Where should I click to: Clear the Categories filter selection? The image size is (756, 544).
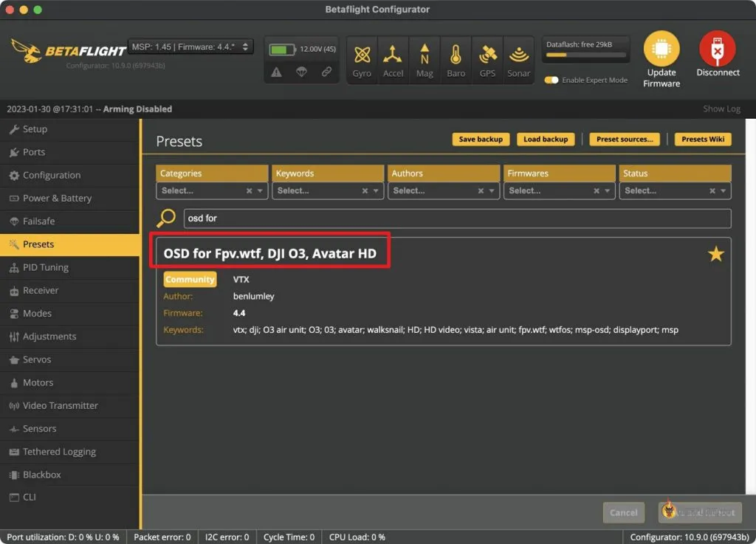(250, 191)
